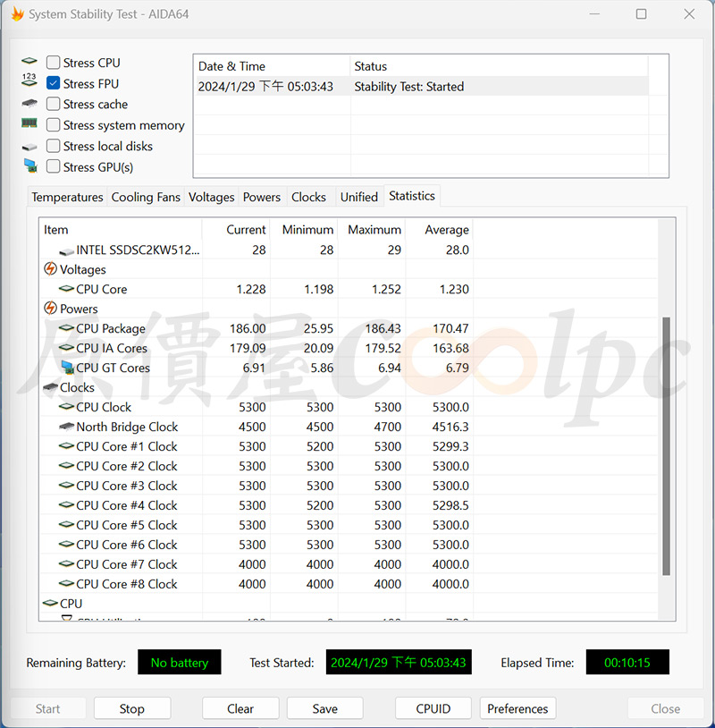Viewport: 715px width, 728px height.
Task: Click the Test Started timestamp display
Action: (x=399, y=662)
